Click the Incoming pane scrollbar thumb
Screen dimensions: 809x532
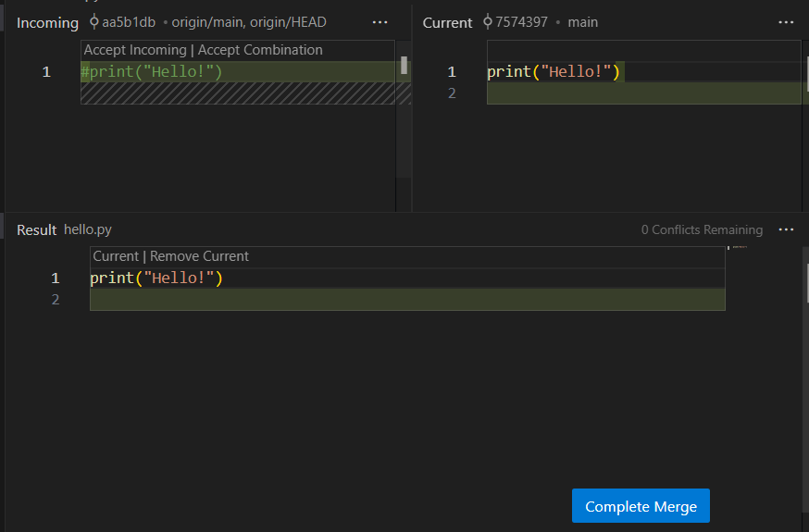[x=404, y=66]
